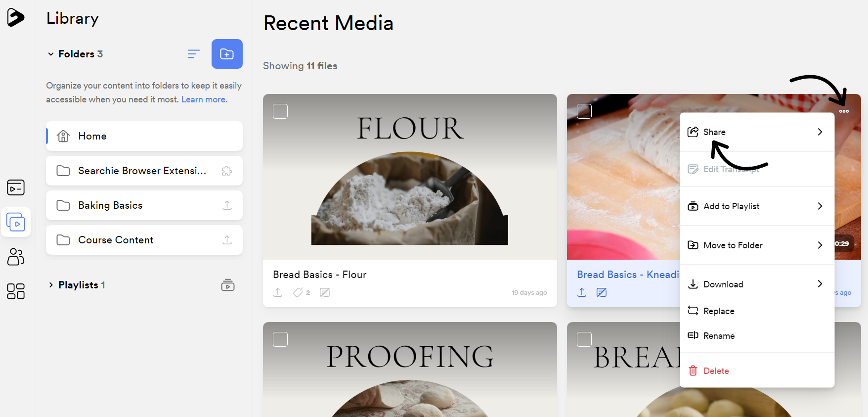Click the sort folders icon
Viewport: 868px width, 417px height.
194,54
